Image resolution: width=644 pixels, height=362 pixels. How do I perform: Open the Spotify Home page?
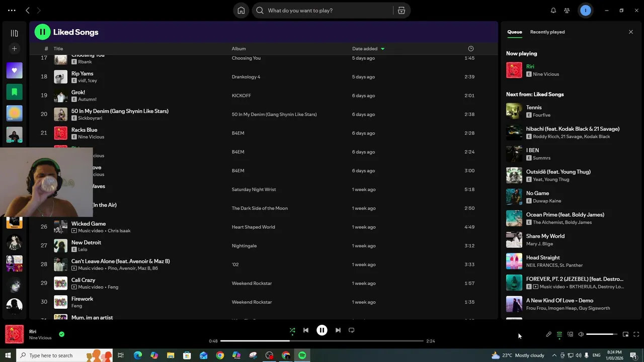241,11
